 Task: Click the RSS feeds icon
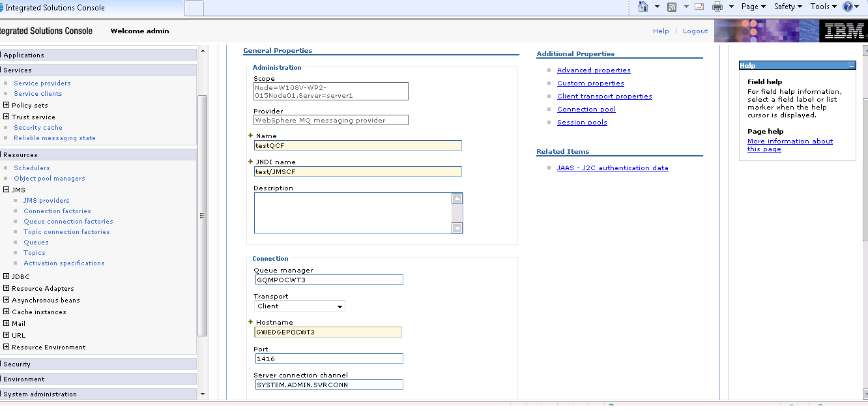point(671,7)
